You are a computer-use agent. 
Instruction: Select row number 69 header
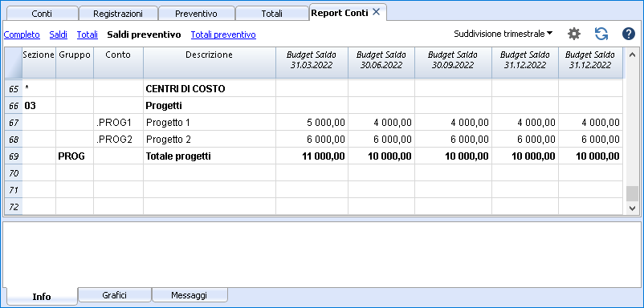(14, 156)
